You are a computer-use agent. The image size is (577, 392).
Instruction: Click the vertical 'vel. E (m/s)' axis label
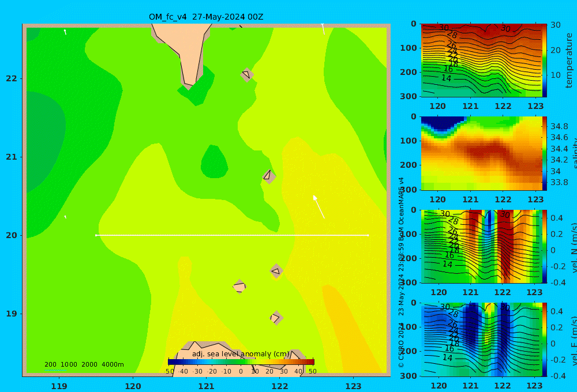[574, 341]
